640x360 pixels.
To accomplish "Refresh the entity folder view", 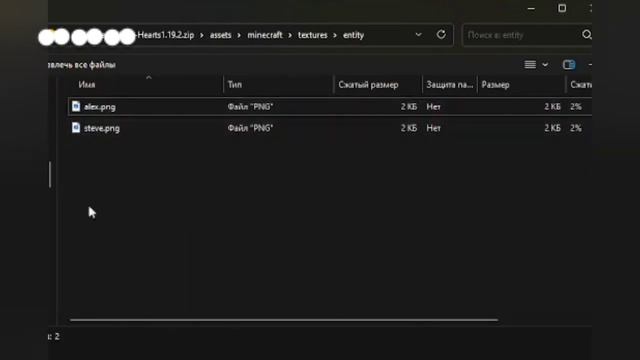I will coord(441,35).
